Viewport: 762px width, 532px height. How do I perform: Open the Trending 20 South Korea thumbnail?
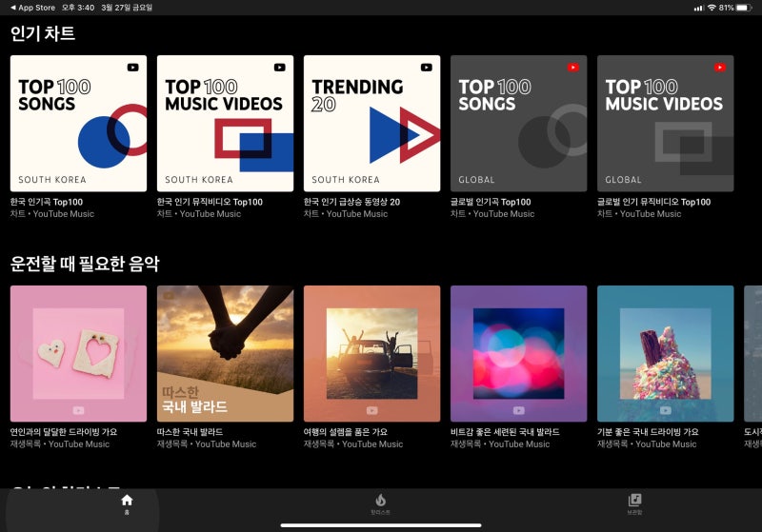point(371,124)
